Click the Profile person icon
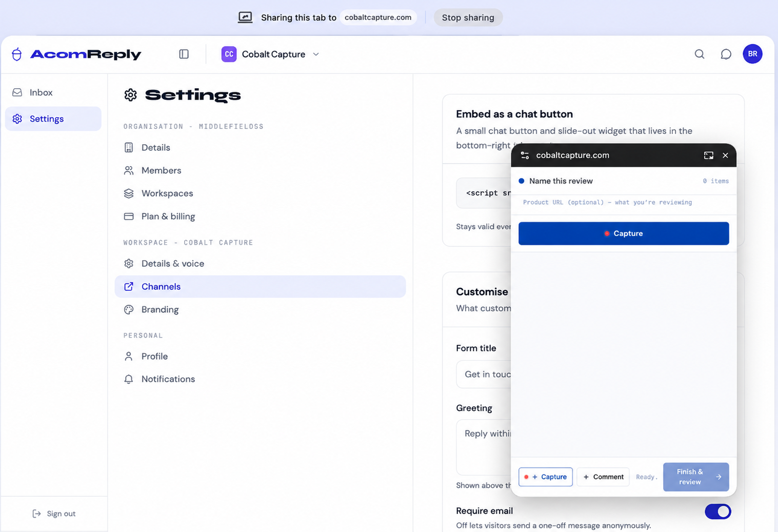 (x=129, y=356)
